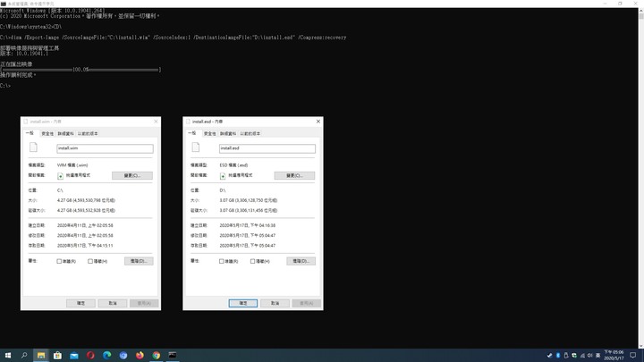Viewport: 644px width, 362px height.
Task: Click WIM file type text in install.wim dialog
Action: [x=72, y=165]
